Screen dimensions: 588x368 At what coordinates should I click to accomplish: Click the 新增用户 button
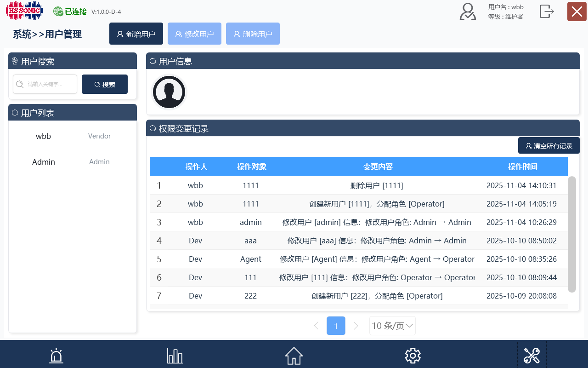pyautogui.click(x=136, y=33)
